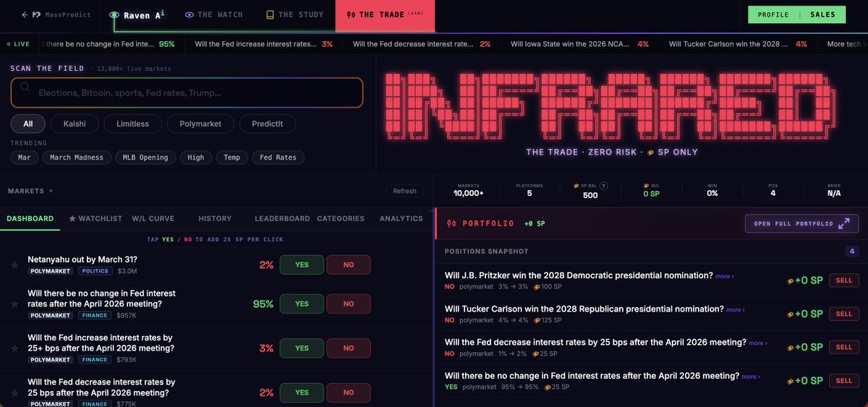Click the coin icon in the Pritzker position row
The width and height of the screenshot is (868, 407).
click(x=536, y=287)
